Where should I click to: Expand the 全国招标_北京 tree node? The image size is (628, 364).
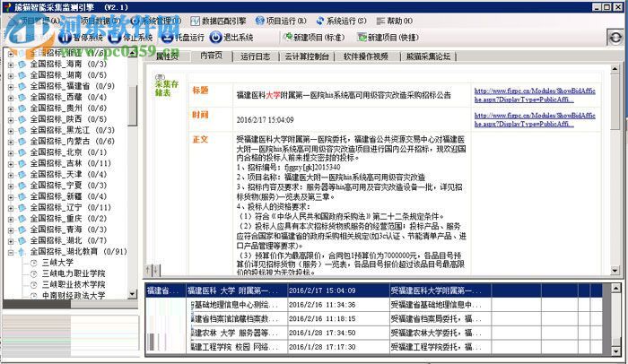pos(11,152)
